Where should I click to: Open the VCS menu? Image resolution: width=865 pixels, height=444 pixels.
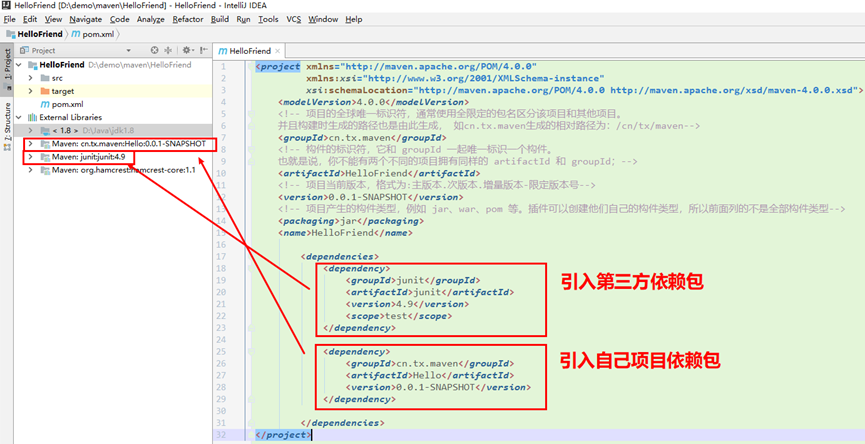pos(293,19)
